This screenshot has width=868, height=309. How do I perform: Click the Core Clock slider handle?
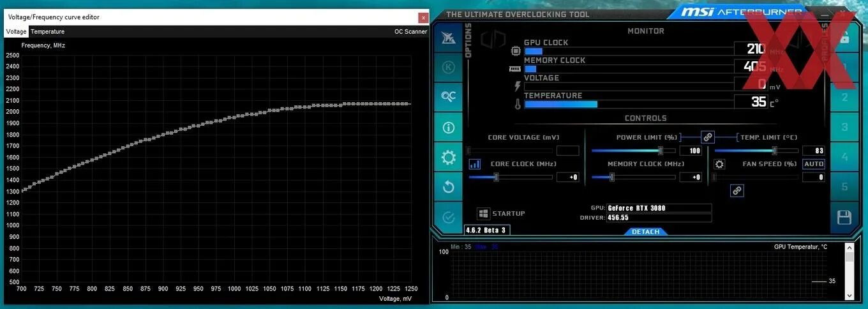point(496,177)
